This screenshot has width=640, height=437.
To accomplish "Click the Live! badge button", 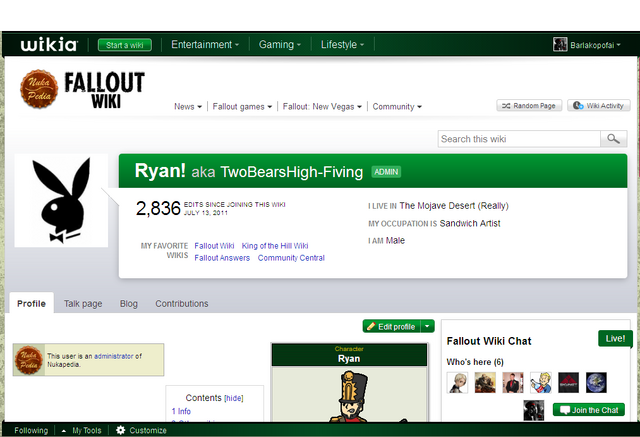I will tap(615, 338).
